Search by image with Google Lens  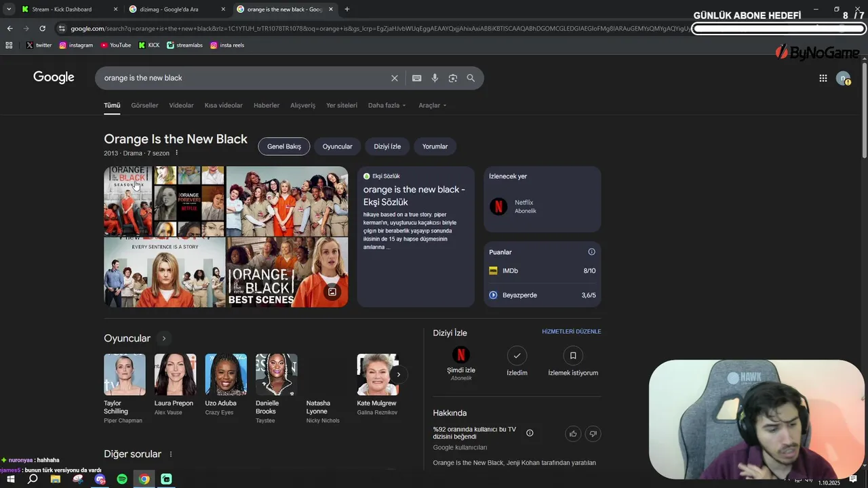coord(453,78)
